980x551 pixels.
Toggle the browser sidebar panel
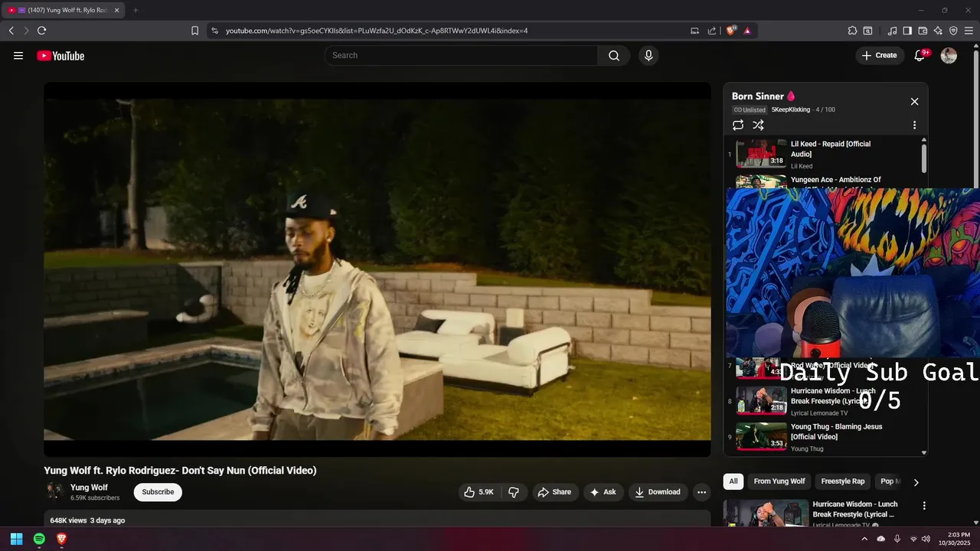click(x=907, y=31)
